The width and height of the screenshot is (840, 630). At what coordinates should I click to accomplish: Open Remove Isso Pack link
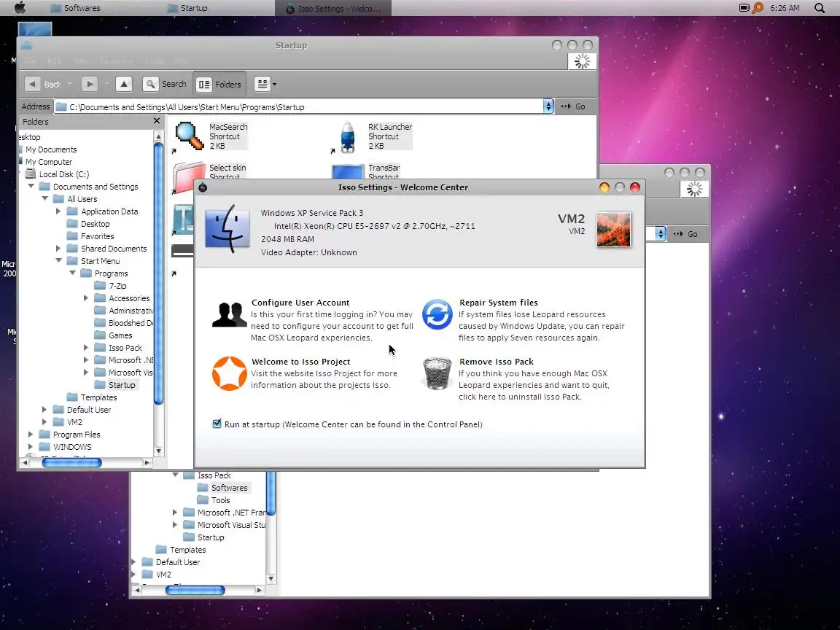pos(497,362)
